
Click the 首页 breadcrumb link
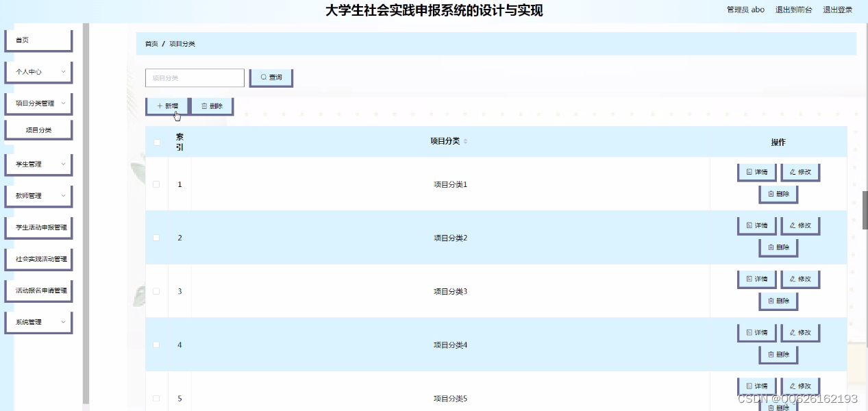(x=151, y=44)
